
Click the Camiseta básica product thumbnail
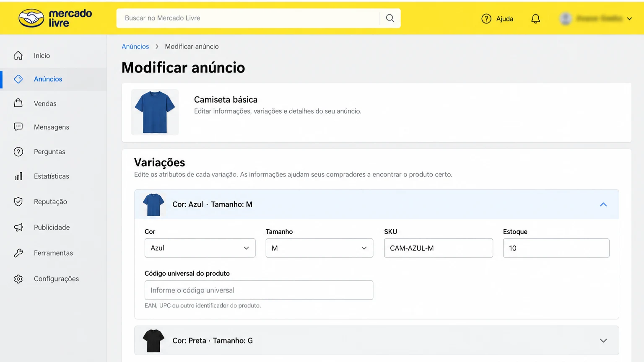[155, 112]
